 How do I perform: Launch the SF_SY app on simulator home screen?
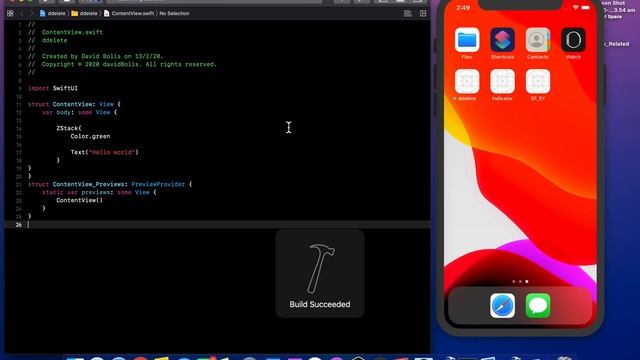pos(538,82)
